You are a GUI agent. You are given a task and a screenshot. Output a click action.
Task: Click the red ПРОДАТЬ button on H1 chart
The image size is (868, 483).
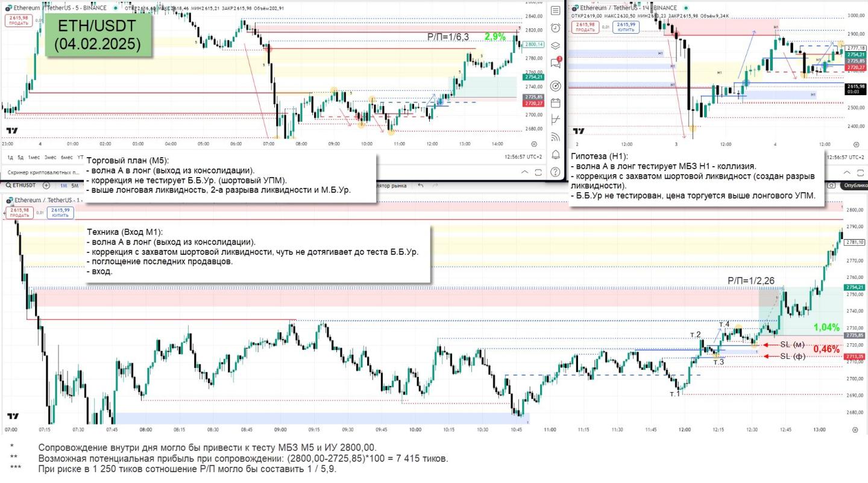tap(585, 27)
